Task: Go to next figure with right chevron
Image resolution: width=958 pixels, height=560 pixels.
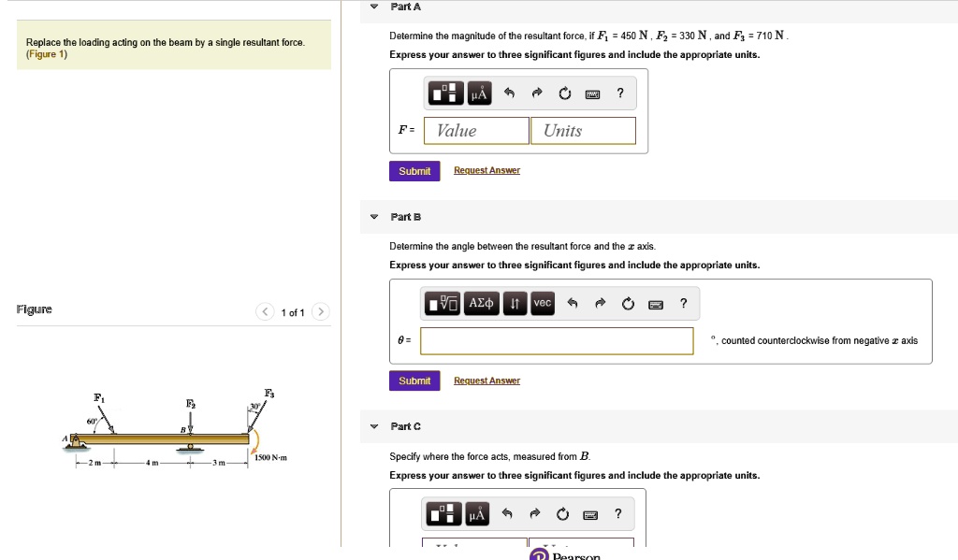Action: 321,309
